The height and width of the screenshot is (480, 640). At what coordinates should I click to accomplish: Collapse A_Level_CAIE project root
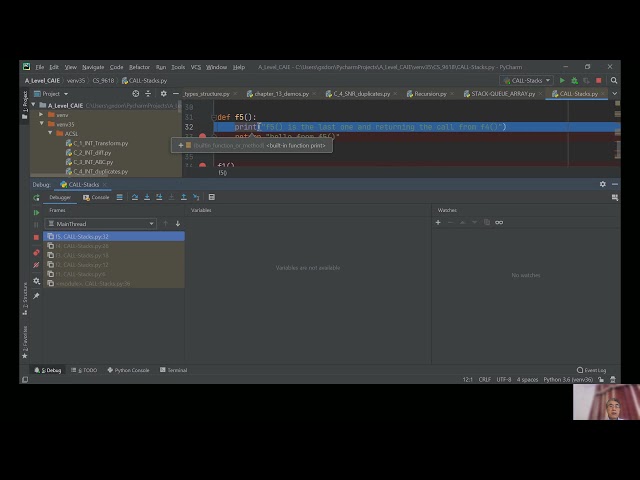33,105
